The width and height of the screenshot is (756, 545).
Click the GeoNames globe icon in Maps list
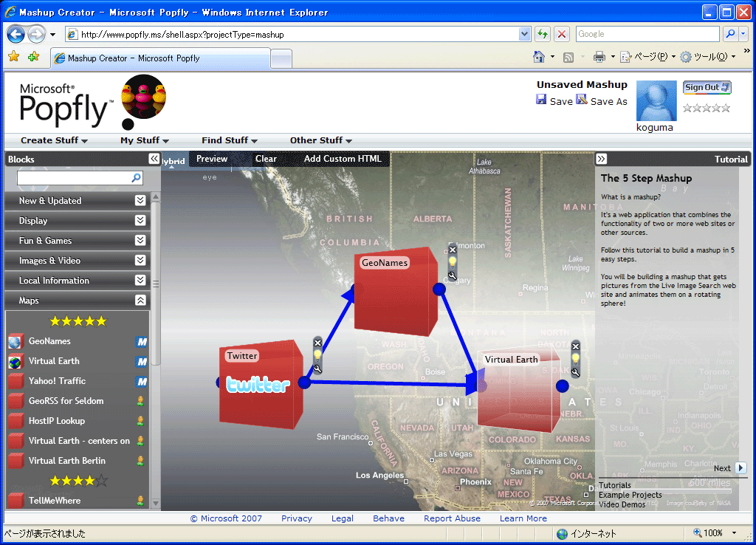[16, 341]
